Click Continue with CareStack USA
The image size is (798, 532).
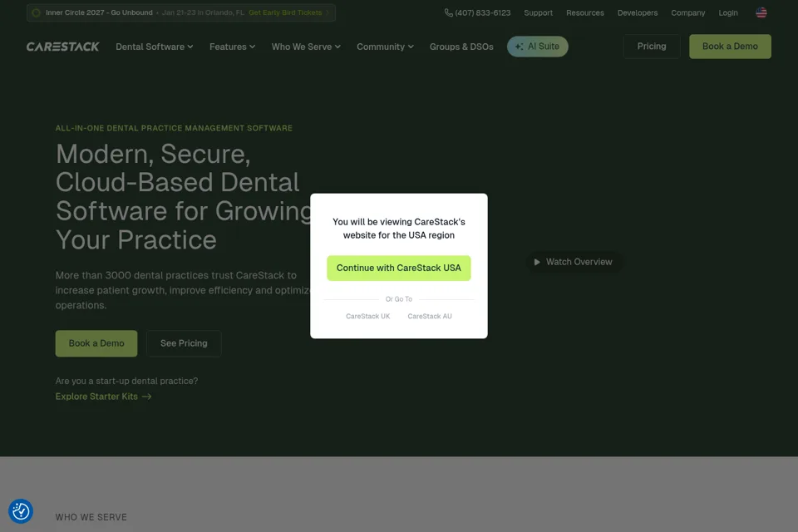[398, 268]
